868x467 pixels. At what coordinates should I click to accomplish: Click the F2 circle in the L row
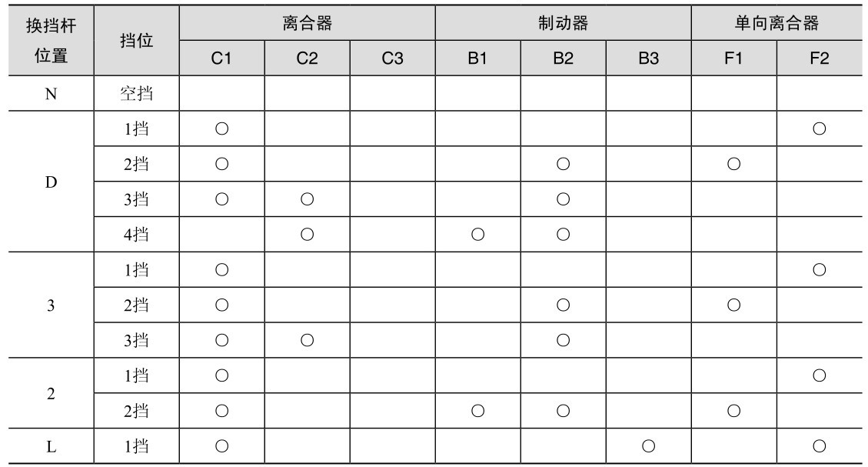[819, 447]
